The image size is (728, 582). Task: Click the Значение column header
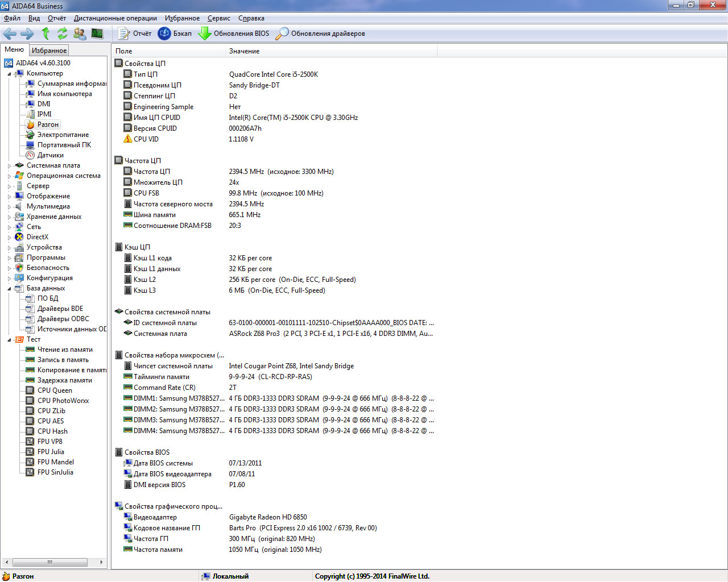point(332,51)
